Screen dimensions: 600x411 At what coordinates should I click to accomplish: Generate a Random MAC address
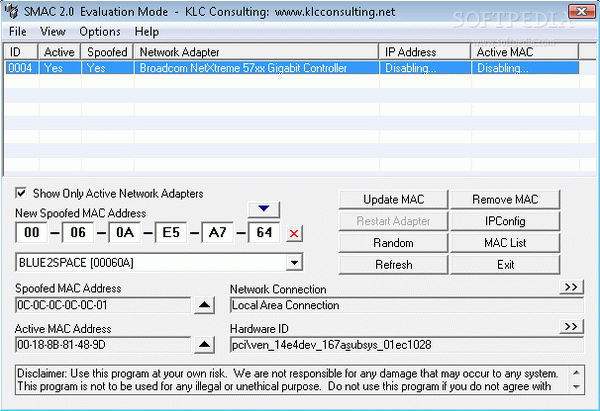(393, 243)
